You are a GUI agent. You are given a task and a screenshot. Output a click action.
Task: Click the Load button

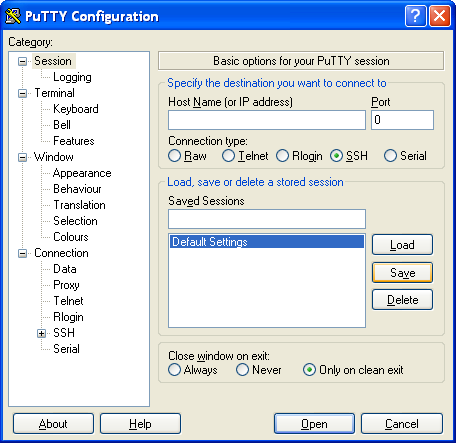tap(402, 245)
